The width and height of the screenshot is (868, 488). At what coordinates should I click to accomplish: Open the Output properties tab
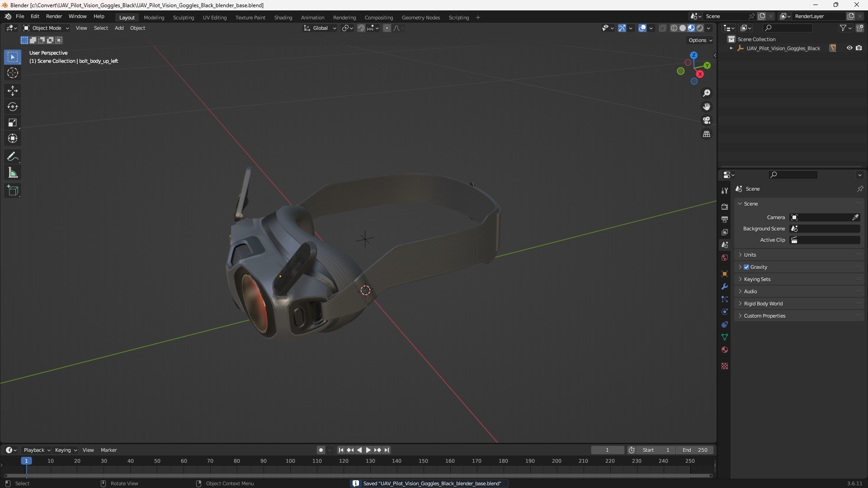click(725, 219)
